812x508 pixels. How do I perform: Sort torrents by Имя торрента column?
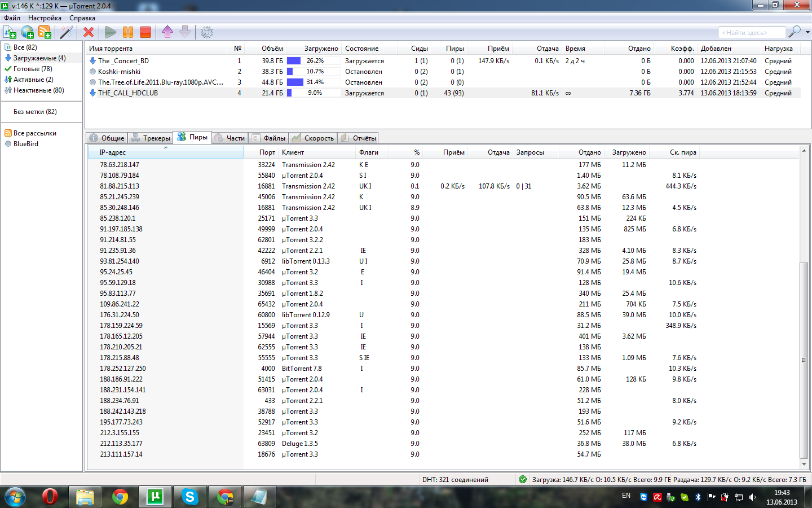156,49
